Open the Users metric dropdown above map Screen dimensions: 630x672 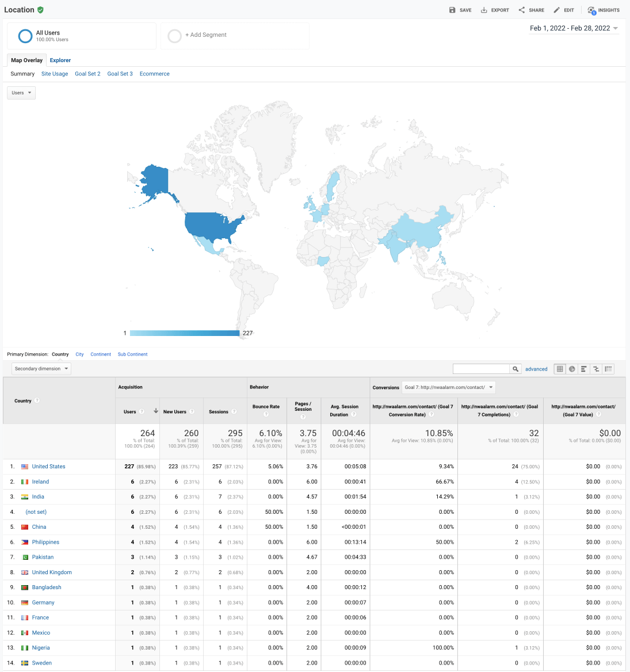[x=21, y=93]
